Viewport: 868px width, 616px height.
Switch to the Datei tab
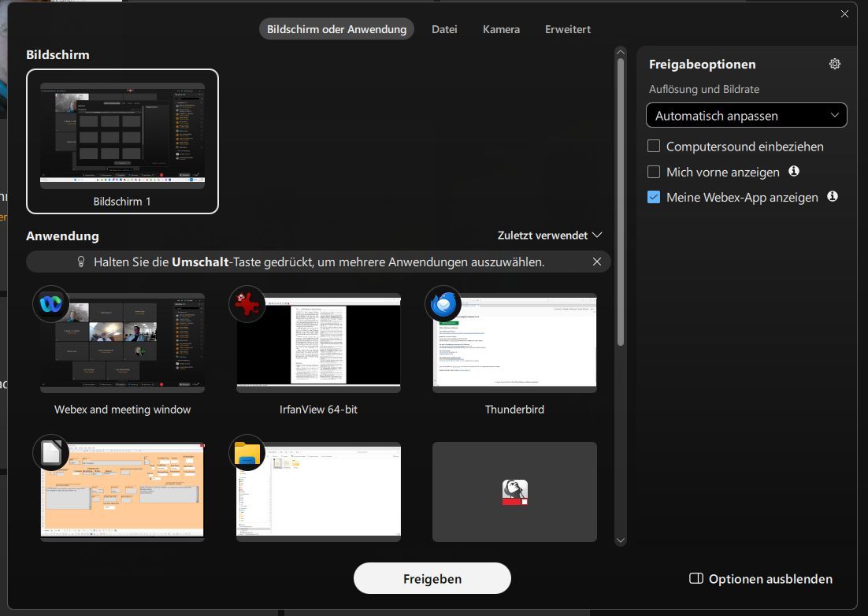point(444,29)
